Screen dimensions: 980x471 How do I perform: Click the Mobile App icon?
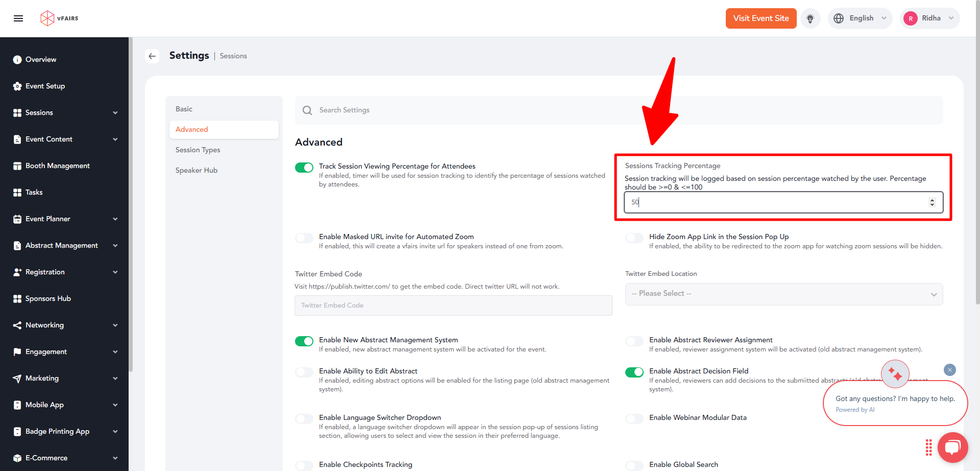click(x=17, y=405)
